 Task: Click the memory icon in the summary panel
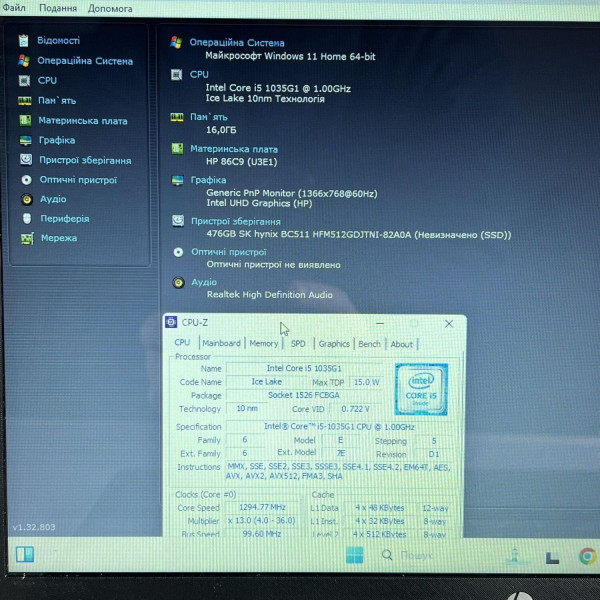(x=177, y=117)
